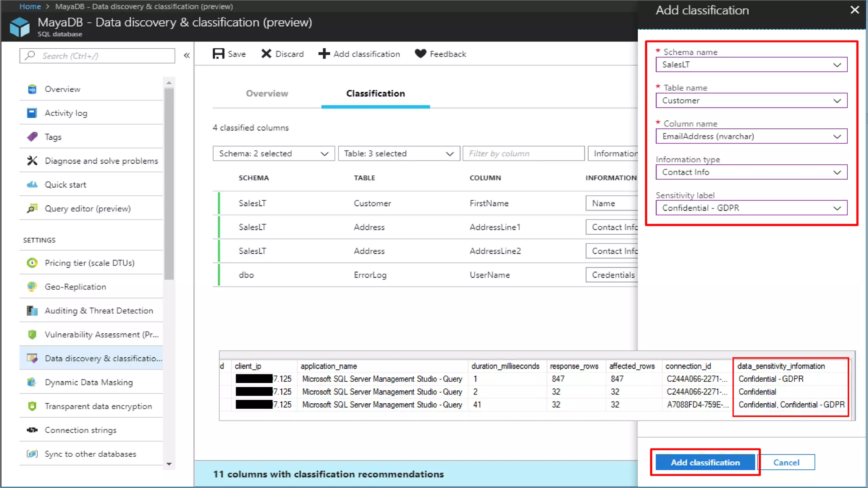This screenshot has height=488, width=868.
Task: Click the Geo-Replication globe icon
Action: (32, 287)
